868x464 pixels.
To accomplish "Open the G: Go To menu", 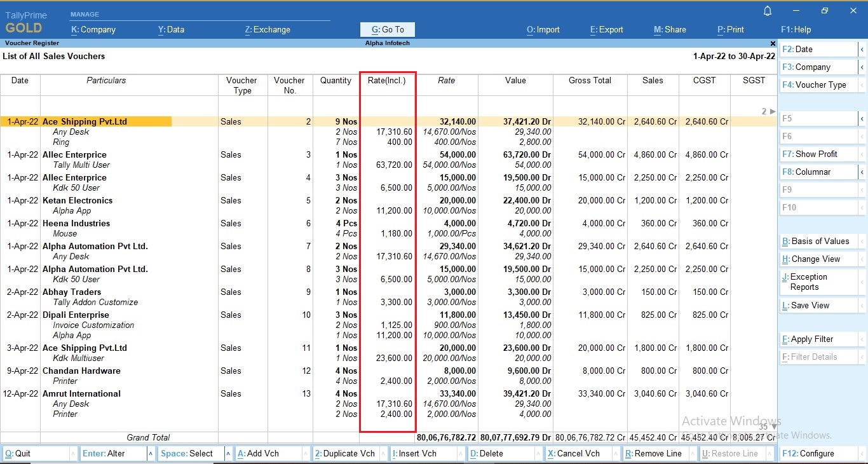I will click(x=387, y=29).
